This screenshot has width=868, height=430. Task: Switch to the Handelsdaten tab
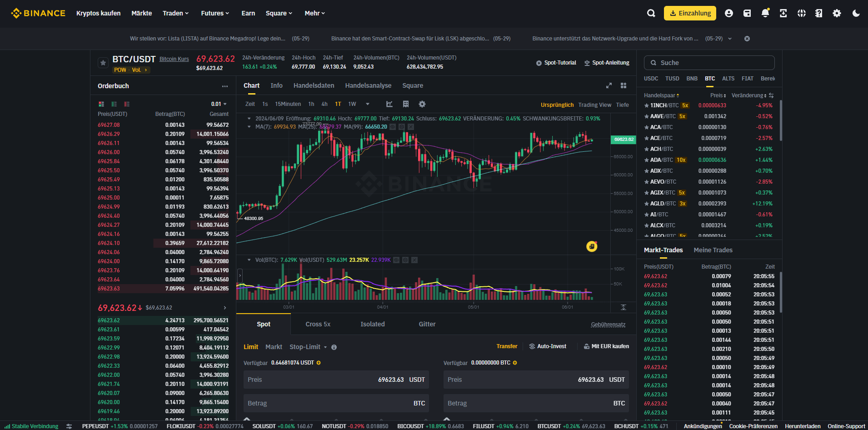tap(314, 85)
